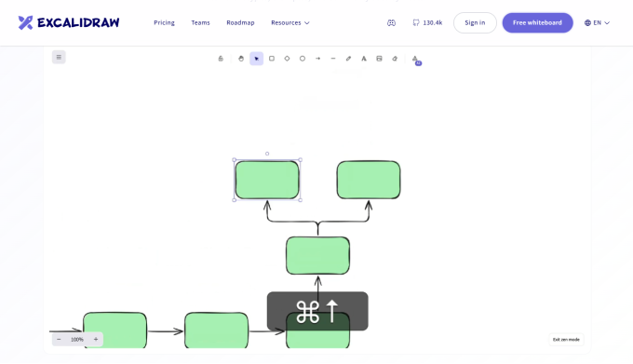
Task: Open the hamburger menu on canvas
Action: click(x=59, y=58)
